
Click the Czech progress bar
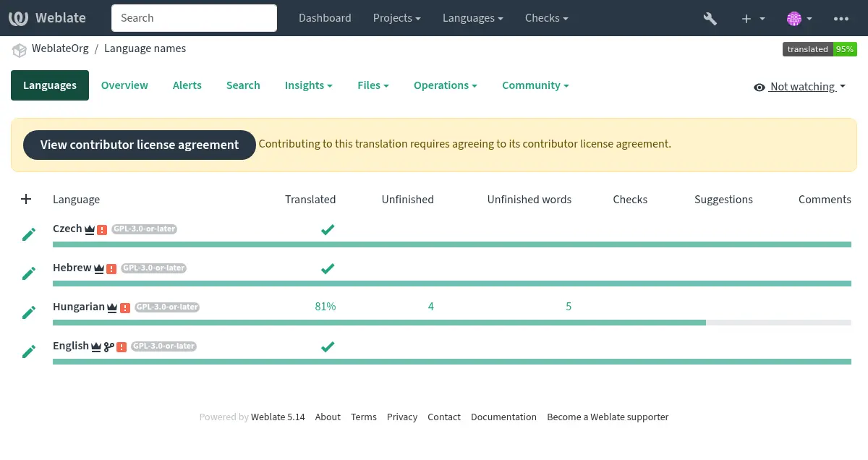452,244
